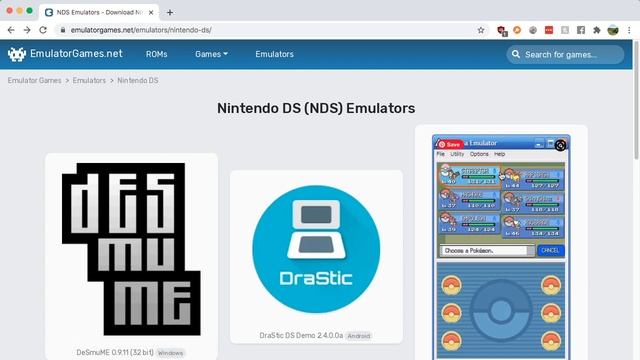
Task: Click the padlock site info icon
Action: (x=62, y=30)
